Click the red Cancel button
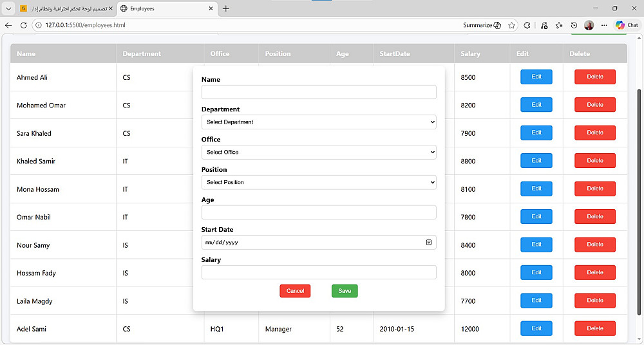The height and width of the screenshot is (345, 644). (x=295, y=291)
